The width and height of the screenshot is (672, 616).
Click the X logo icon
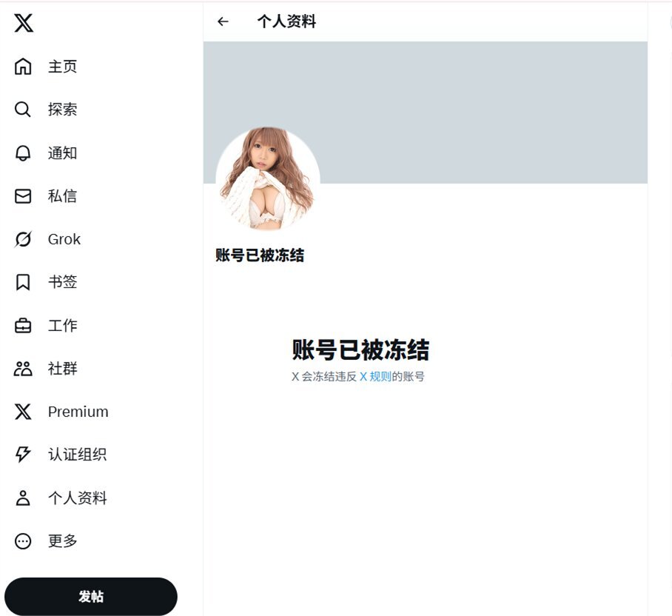pyautogui.click(x=24, y=23)
